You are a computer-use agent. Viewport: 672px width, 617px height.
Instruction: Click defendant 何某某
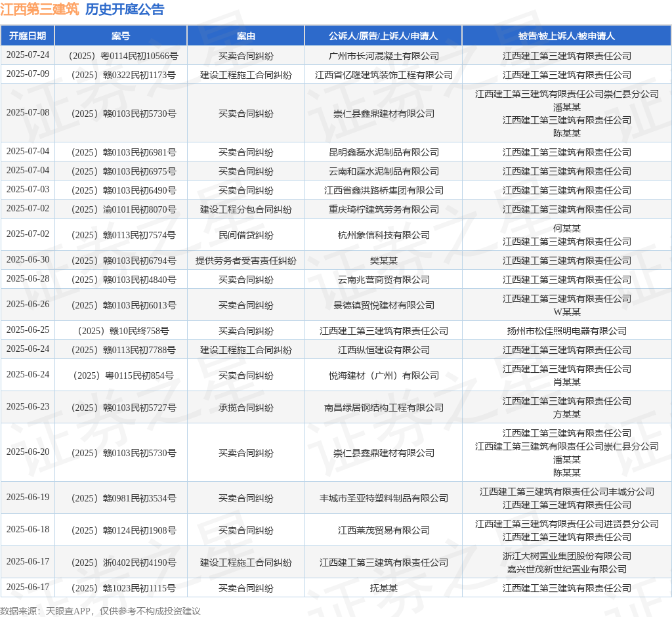click(x=566, y=228)
